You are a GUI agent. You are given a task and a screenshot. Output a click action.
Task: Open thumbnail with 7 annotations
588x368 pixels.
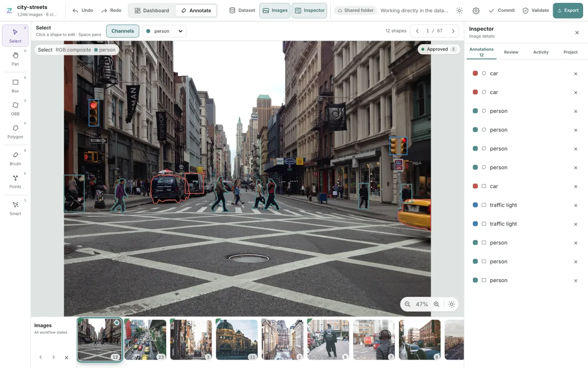point(374,340)
